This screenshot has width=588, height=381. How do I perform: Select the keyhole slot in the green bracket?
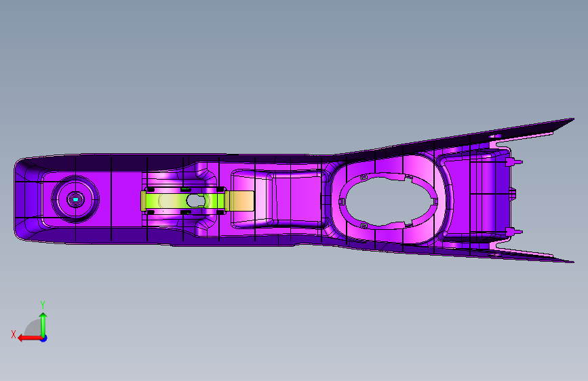pos(197,201)
